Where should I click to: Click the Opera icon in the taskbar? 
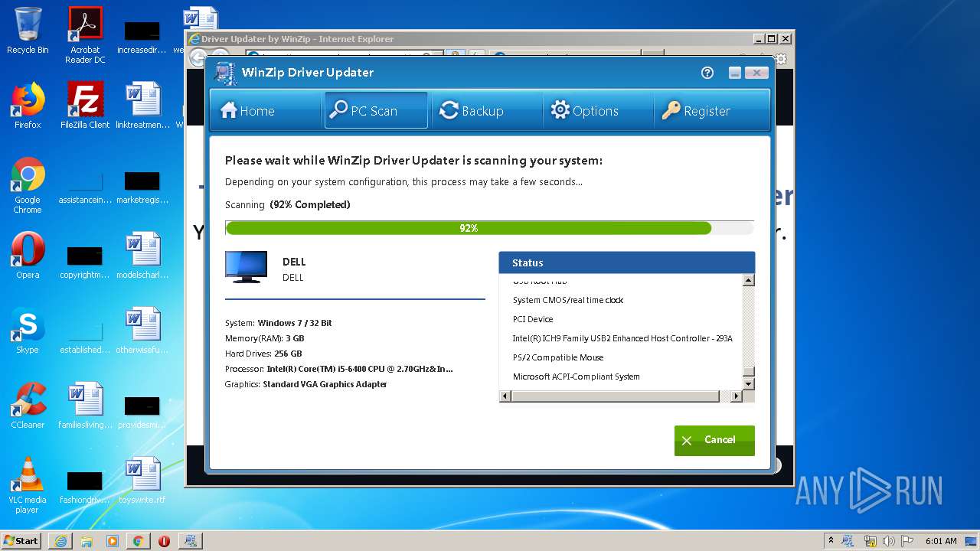click(164, 541)
